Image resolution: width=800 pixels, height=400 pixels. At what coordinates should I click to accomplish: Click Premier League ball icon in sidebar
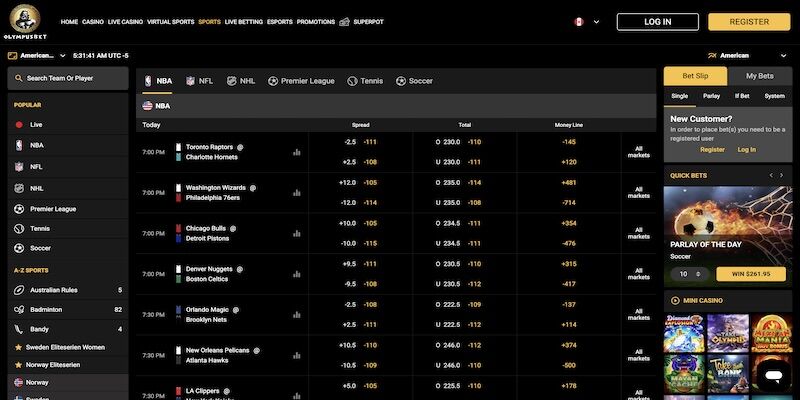19,209
